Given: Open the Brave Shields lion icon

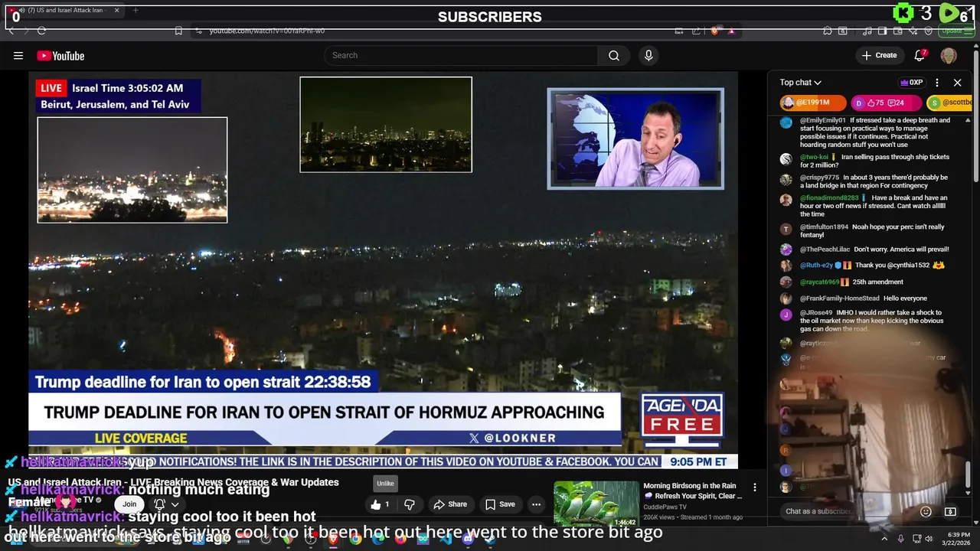Looking at the screenshot, I should click(x=714, y=31).
